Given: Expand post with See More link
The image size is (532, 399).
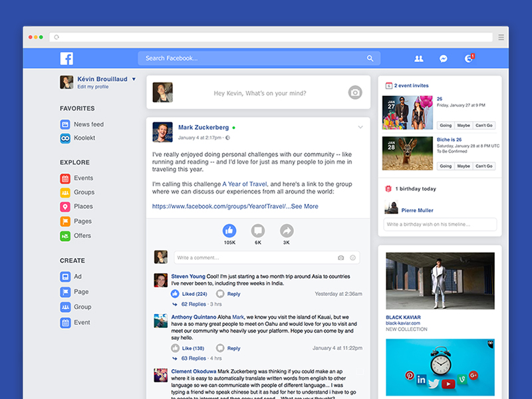Looking at the screenshot, I should [305, 206].
